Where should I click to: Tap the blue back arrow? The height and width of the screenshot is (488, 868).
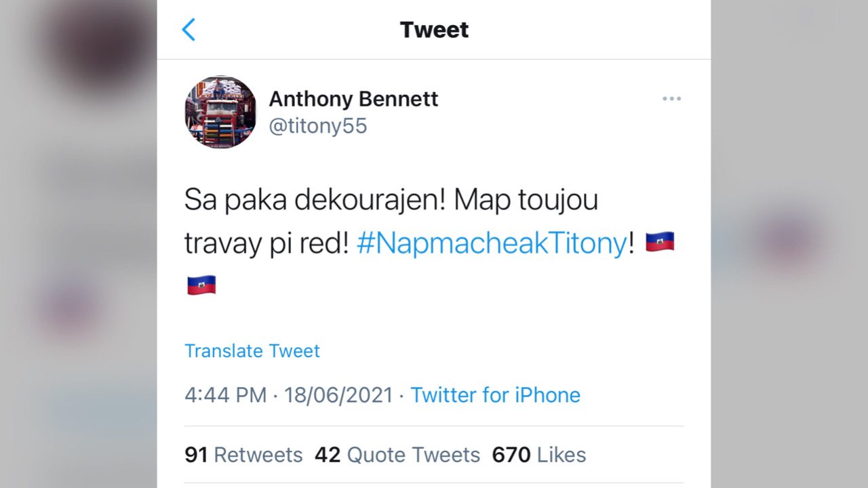click(x=189, y=30)
